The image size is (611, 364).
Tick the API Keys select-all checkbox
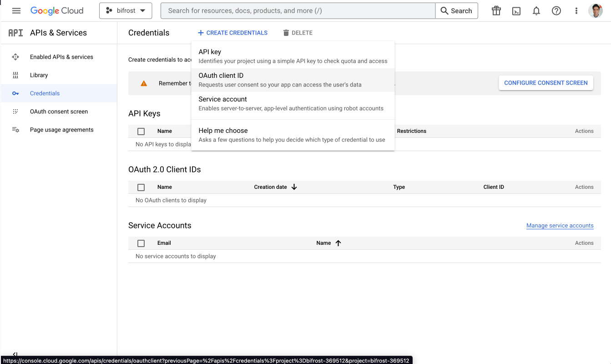tap(141, 131)
